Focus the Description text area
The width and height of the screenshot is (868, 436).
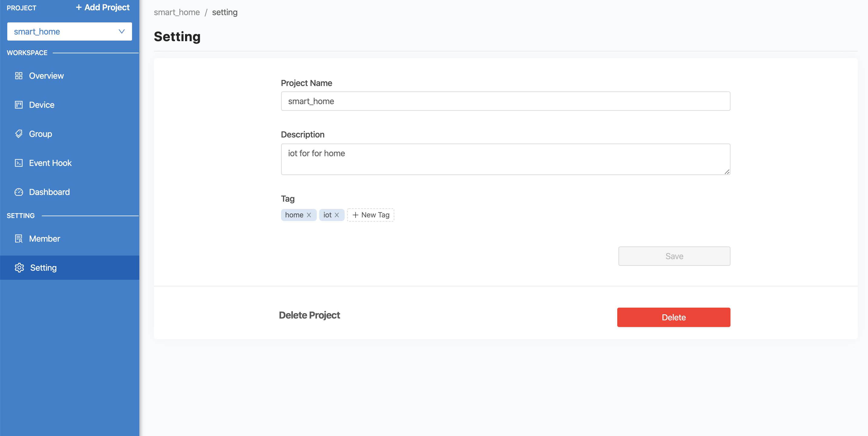point(505,159)
